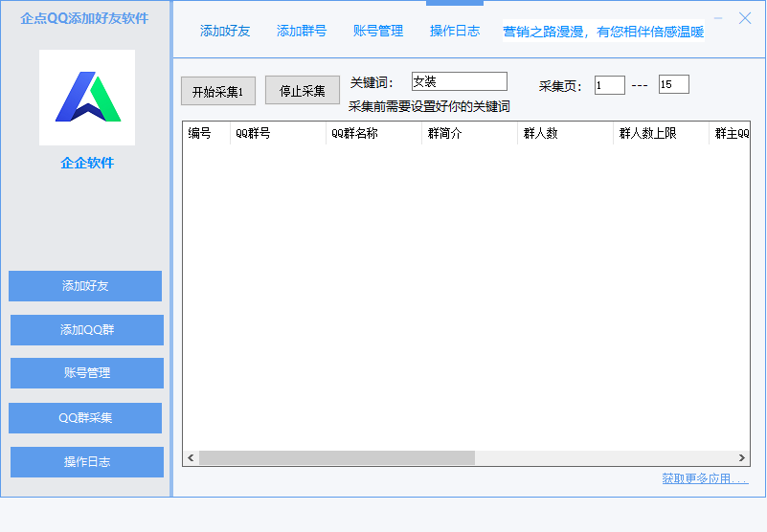Click the sidebar 账号管理 button
Screen dimensions: 767x532
point(87,373)
